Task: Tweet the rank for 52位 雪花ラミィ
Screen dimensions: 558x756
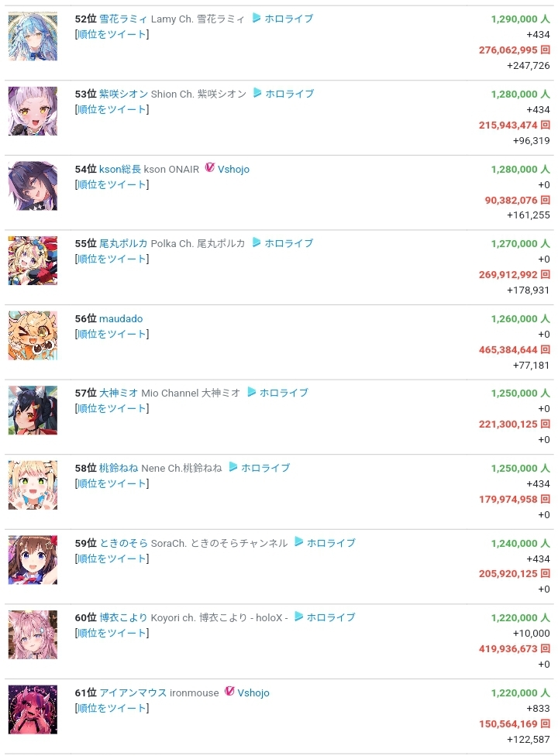Action: [x=112, y=34]
